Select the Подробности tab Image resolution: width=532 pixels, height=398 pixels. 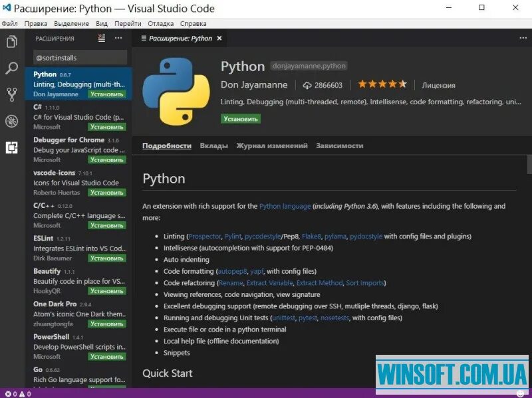pyautogui.click(x=167, y=146)
